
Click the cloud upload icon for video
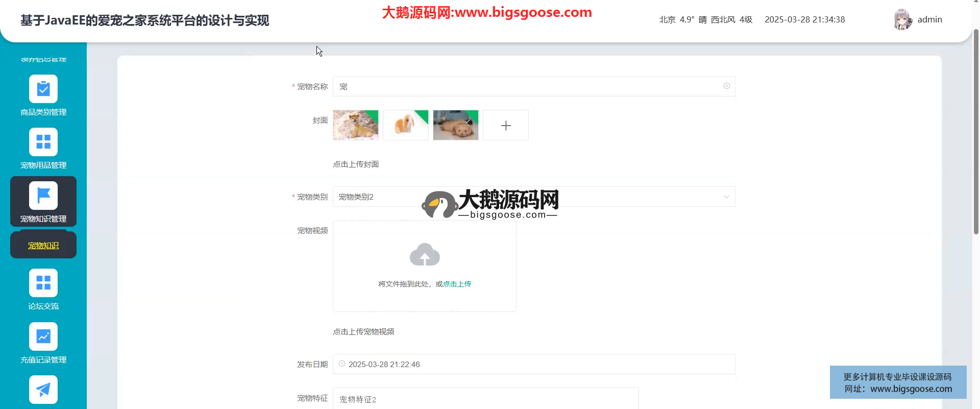click(424, 255)
